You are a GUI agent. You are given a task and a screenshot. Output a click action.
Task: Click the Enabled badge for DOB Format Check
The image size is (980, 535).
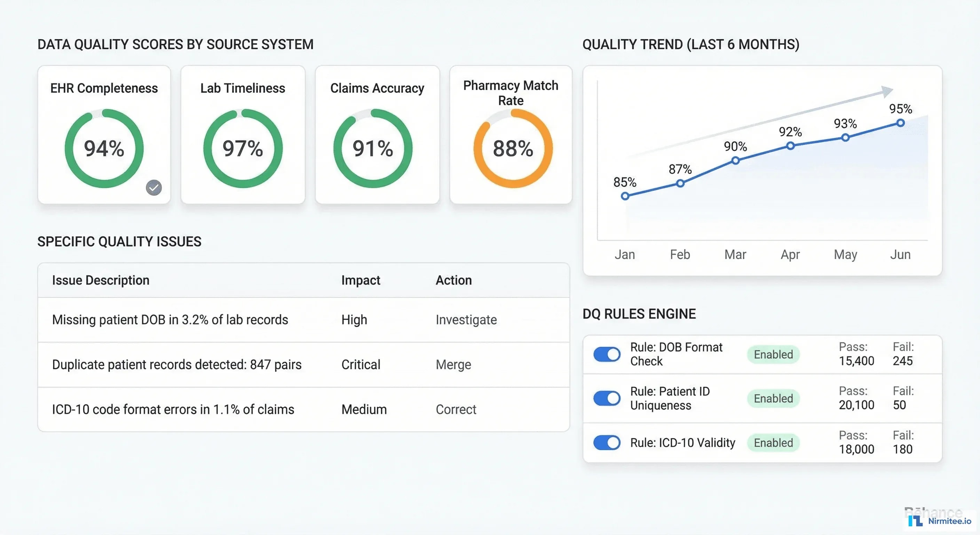coord(773,355)
